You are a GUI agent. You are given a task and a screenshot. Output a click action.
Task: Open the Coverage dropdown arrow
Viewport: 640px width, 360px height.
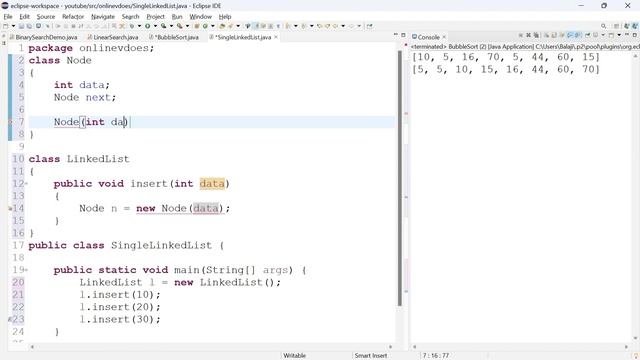171,26
